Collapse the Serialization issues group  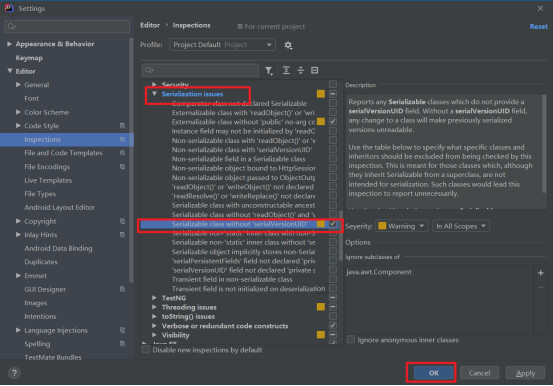point(154,94)
